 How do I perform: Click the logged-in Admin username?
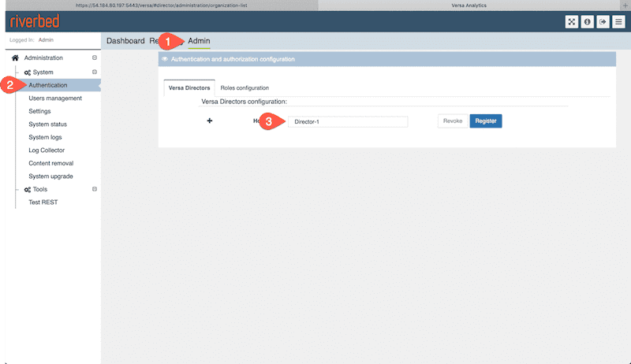pyautogui.click(x=46, y=39)
